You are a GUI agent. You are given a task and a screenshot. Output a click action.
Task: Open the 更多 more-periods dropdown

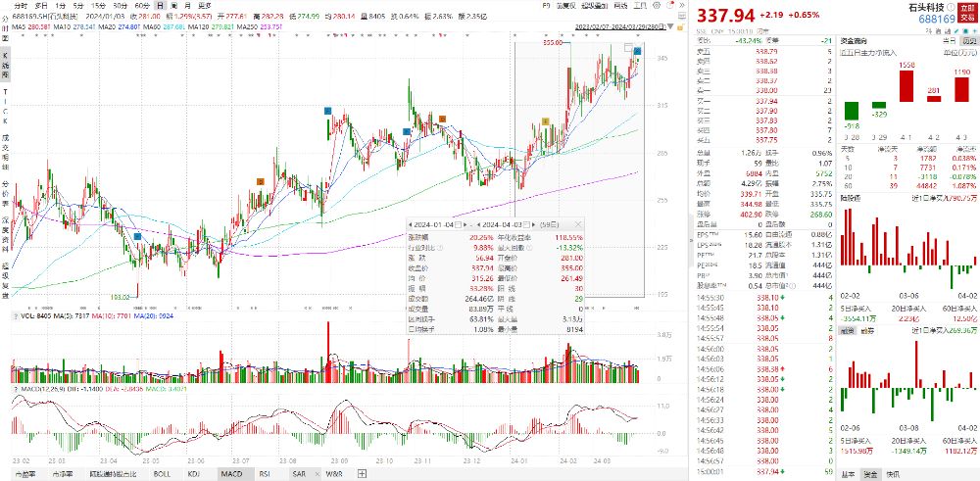click(204, 5)
